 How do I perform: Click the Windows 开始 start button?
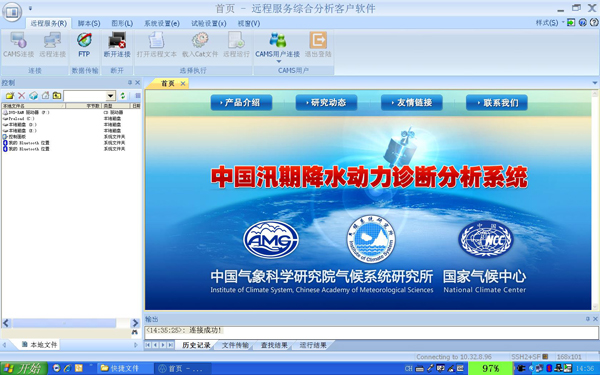24,368
